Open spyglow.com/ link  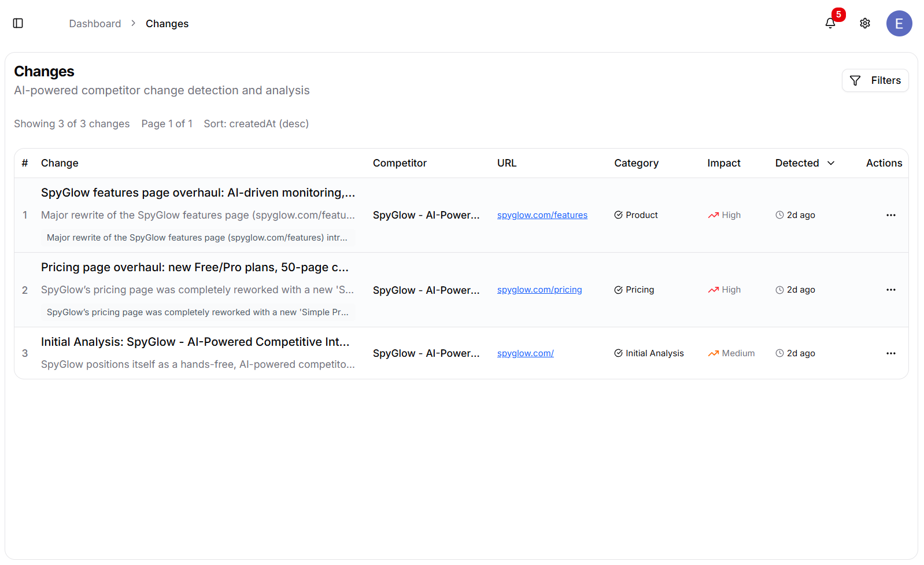click(x=526, y=353)
